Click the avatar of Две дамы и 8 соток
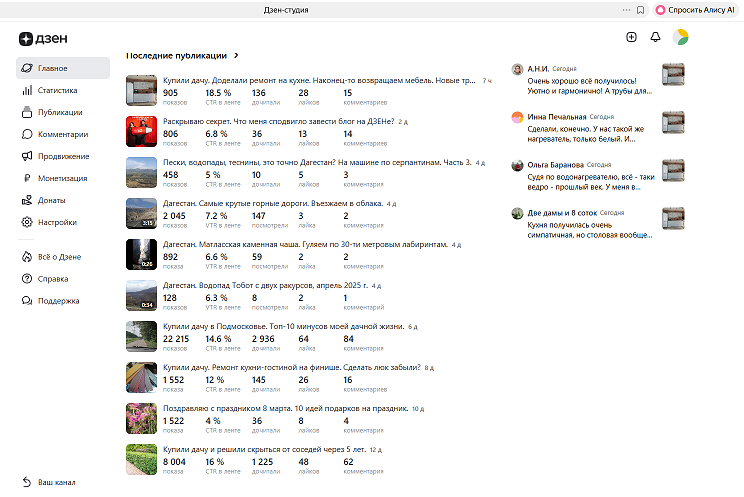744x497 pixels. 517,213
